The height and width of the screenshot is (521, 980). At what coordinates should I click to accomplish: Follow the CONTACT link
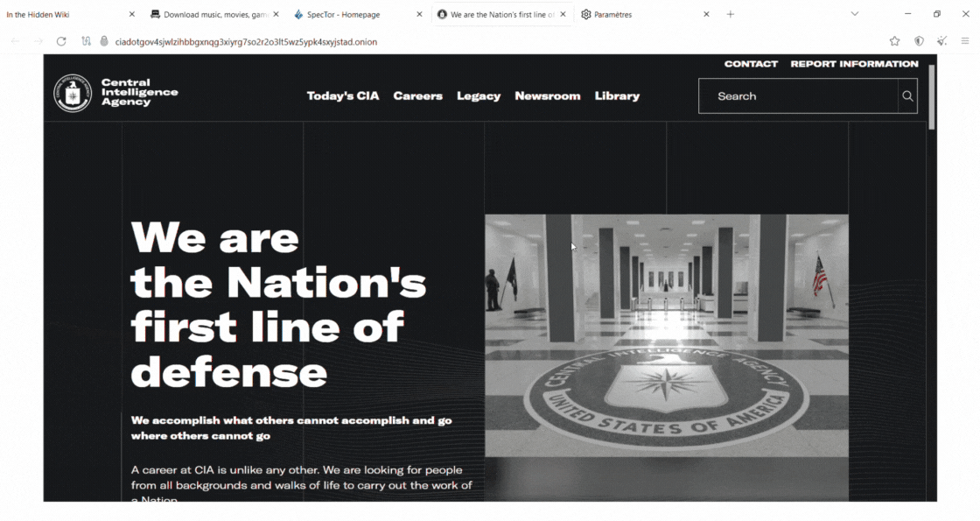[x=751, y=64]
